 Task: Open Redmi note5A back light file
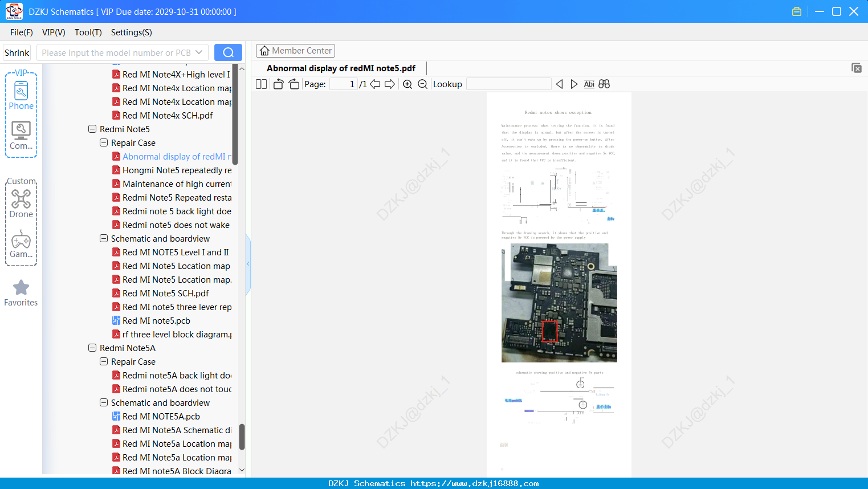[x=172, y=376]
